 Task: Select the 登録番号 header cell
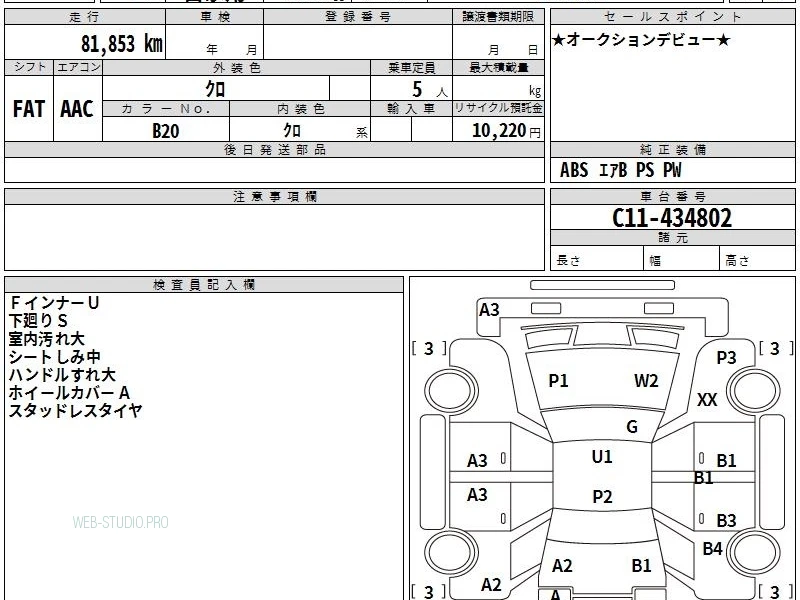coord(358,17)
